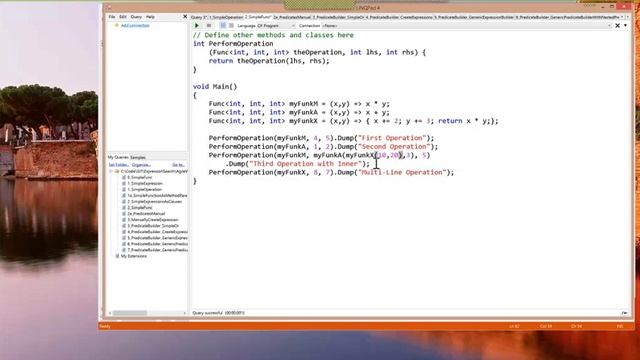Open the arrow menu next to the query close X
Viewport: 640px width, 360px height.
625,26
